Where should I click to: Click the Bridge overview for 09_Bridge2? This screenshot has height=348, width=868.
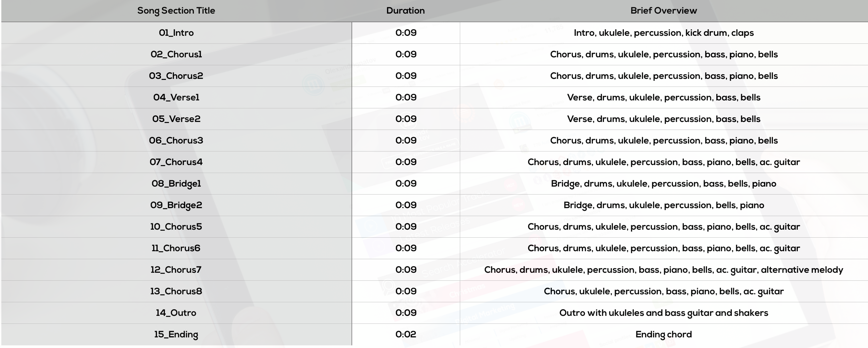[664, 206]
